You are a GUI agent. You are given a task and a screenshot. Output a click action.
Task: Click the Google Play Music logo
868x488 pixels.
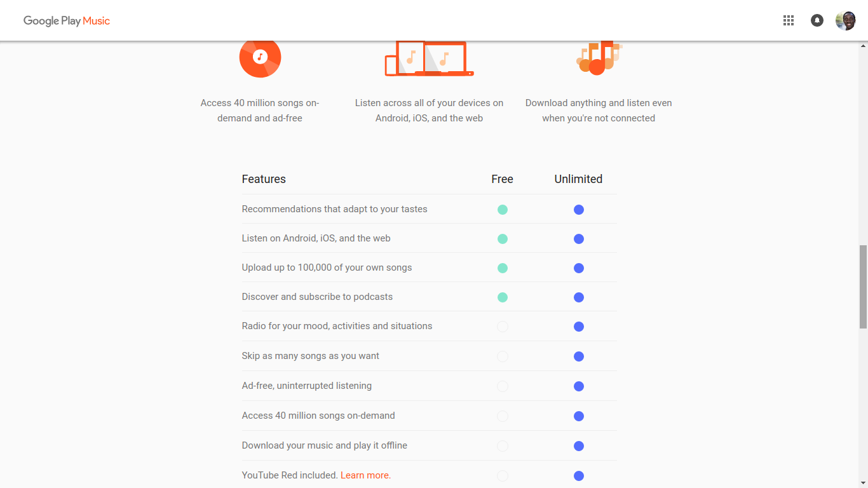pos(67,21)
